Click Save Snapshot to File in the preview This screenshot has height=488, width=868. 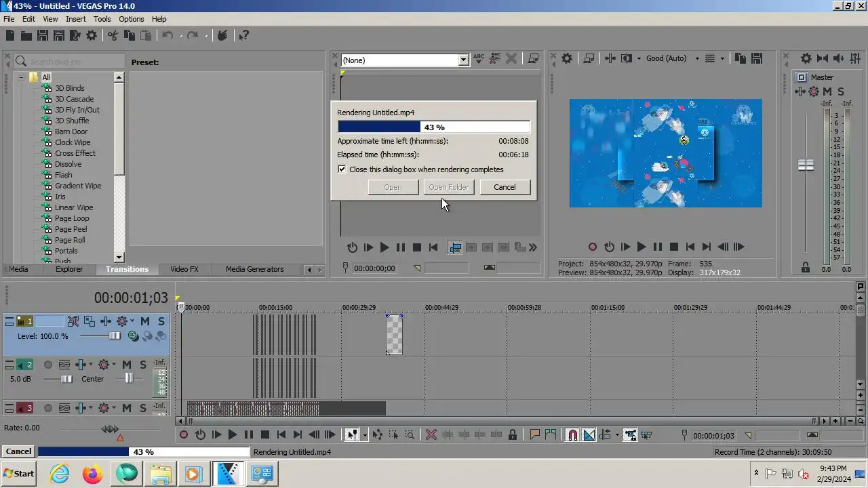(x=757, y=59)
